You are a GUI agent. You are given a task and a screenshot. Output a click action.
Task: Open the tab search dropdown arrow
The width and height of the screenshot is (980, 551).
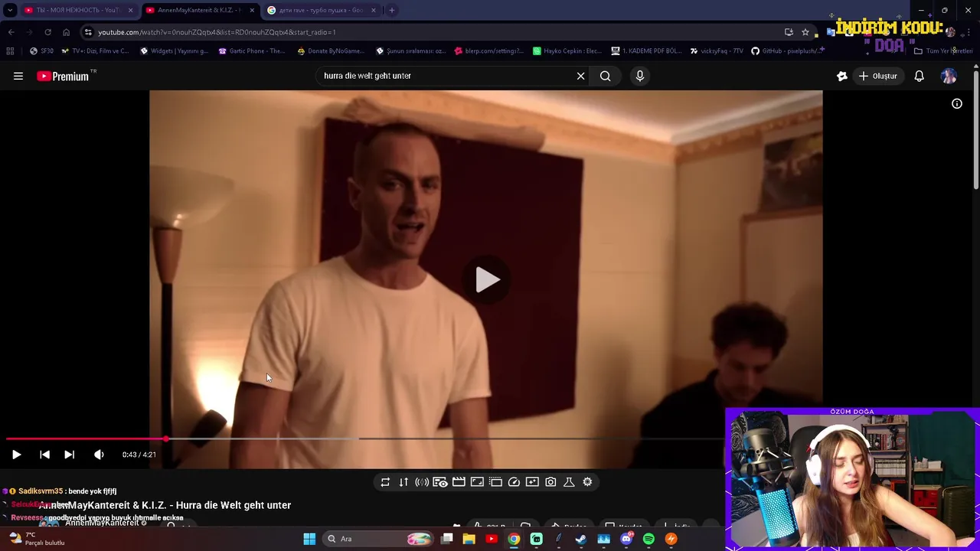pyautogui.click(x=9, y=10)
